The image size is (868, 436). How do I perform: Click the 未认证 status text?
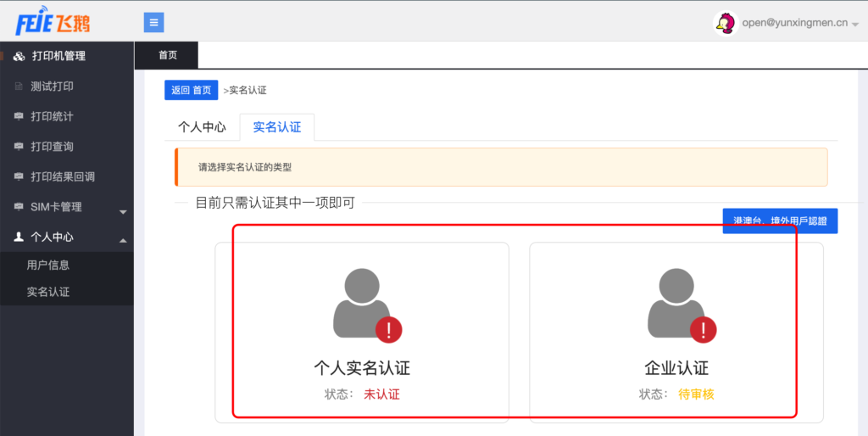[381, 394]
